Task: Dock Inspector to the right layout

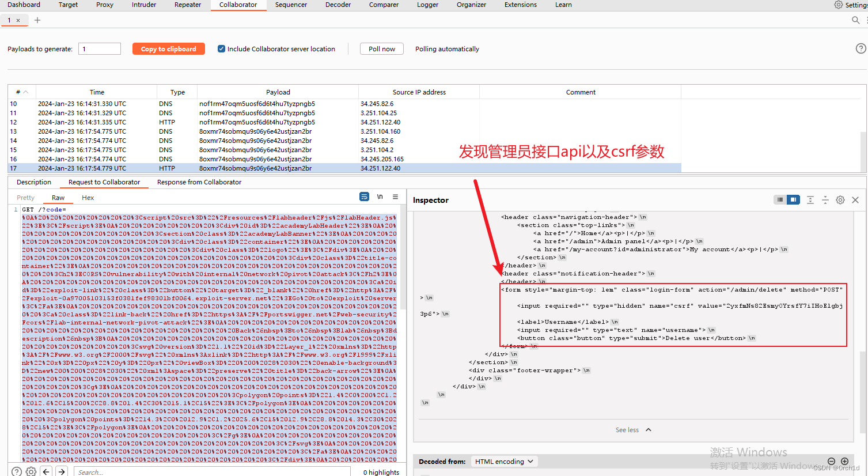Action: tap(793, 199)
